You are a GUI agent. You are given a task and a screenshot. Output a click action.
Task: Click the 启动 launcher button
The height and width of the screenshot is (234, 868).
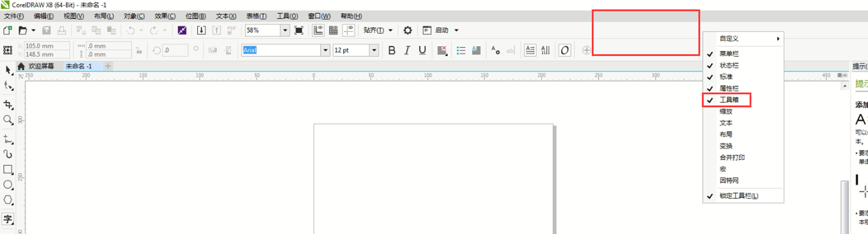[441, 30]
